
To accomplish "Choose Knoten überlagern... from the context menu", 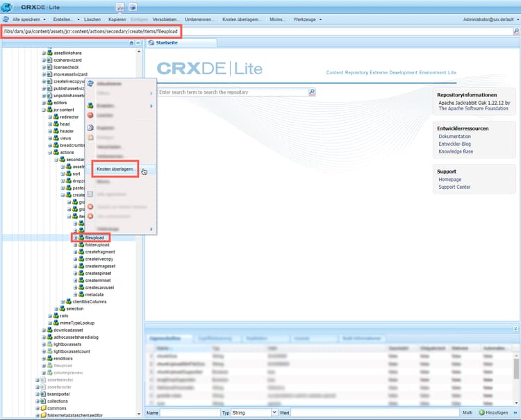I will coord(115,169).
